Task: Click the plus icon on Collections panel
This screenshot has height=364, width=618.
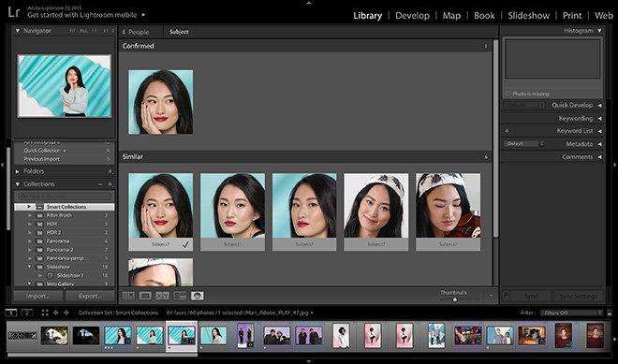Action: [x=110, y=184]
